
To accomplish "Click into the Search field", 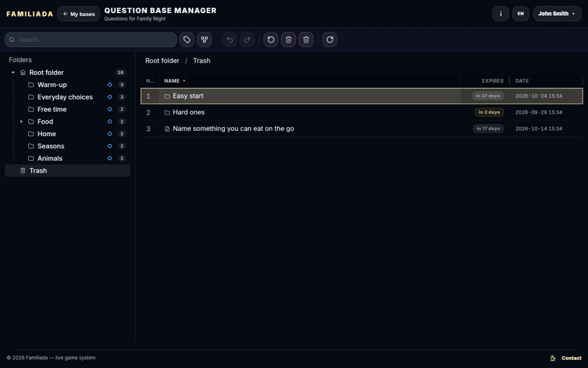I will pyautogui.click(x=91, y=40).
